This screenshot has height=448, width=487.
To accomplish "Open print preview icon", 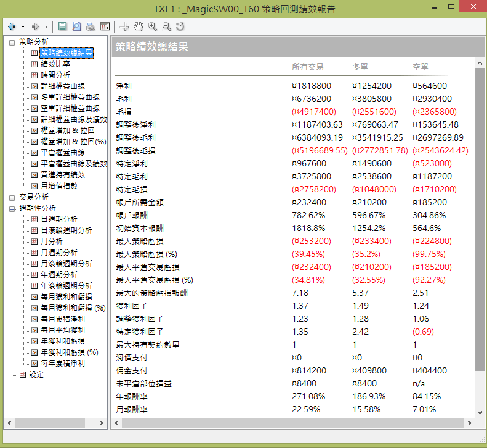I will [x=76, y=26].
